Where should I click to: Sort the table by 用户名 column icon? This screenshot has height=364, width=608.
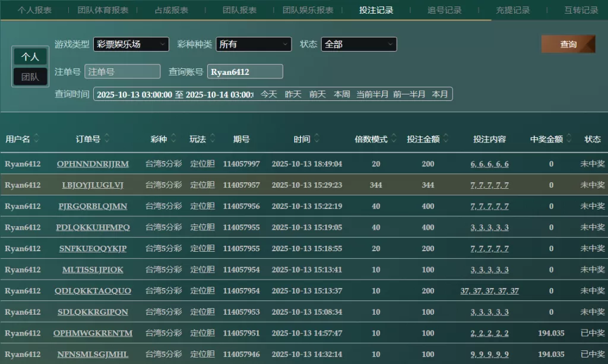36,139
